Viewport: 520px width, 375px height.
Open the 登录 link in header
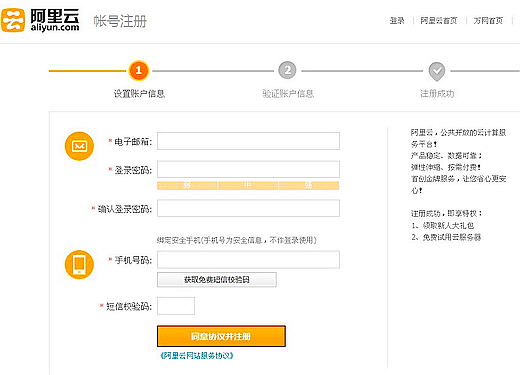(x=397, y=21)
